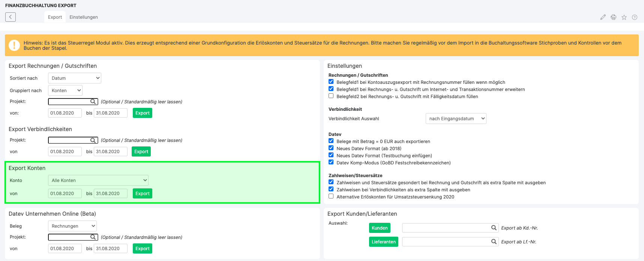The width and height of the screenshot is (644, 261).
Task: Click the pencil edit icon
Action: tap(603, 17)
